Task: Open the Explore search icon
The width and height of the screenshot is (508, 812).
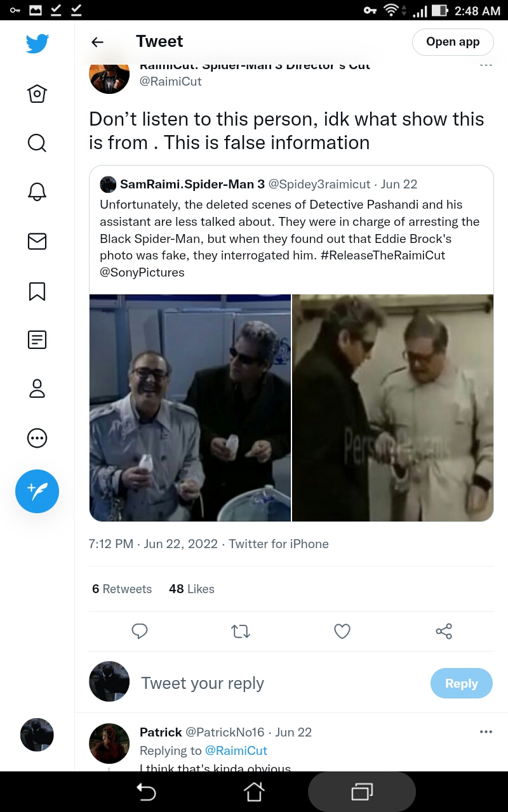Action: click(37, 143)
